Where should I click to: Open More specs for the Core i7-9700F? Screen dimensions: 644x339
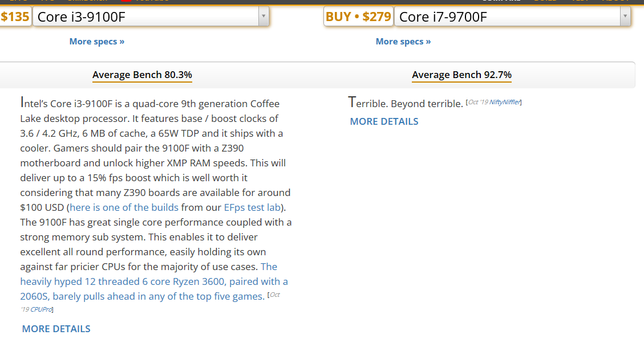(403, 42)
